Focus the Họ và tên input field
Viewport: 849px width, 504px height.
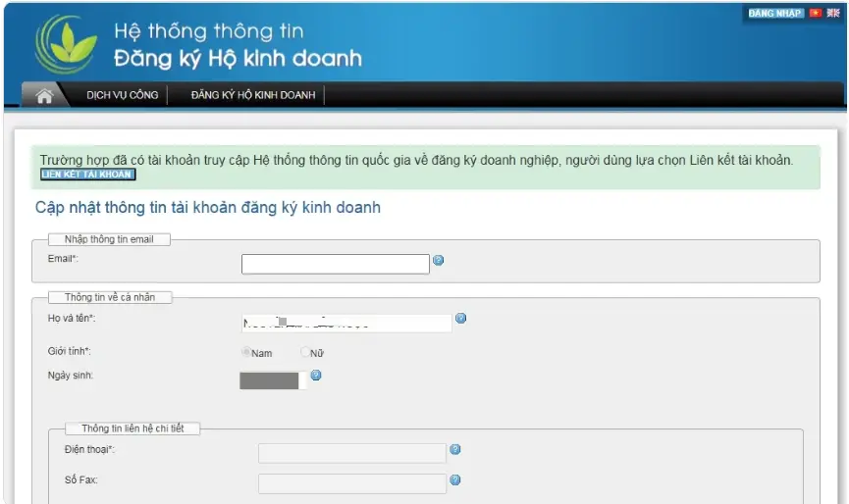346,323
